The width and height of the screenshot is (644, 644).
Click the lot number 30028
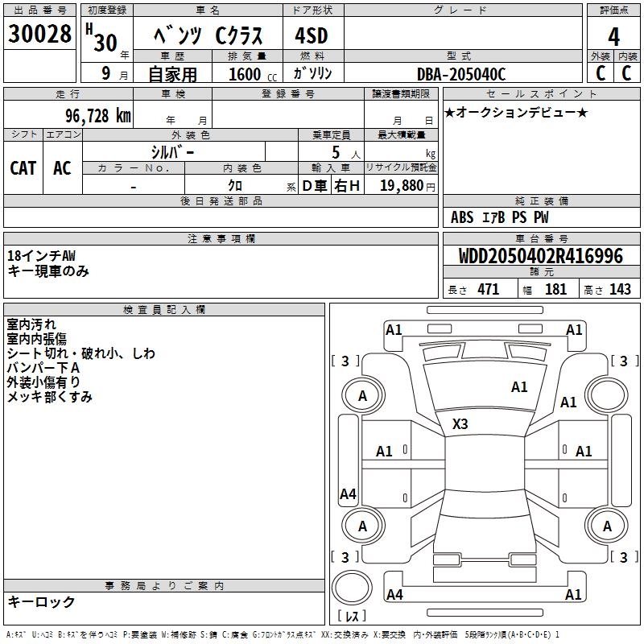coord(39,34)
